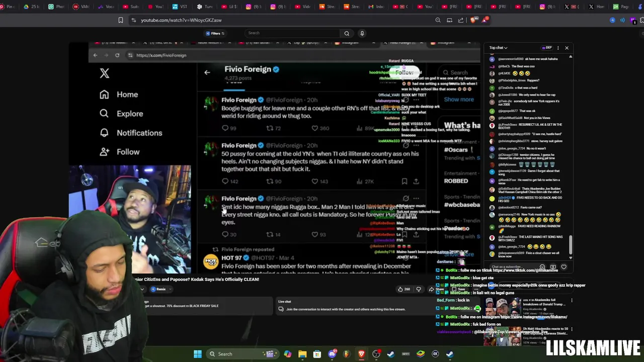Viewport: 644px width, 362px height.
Task: Share the page from the address bar
Action: [461, 20]
